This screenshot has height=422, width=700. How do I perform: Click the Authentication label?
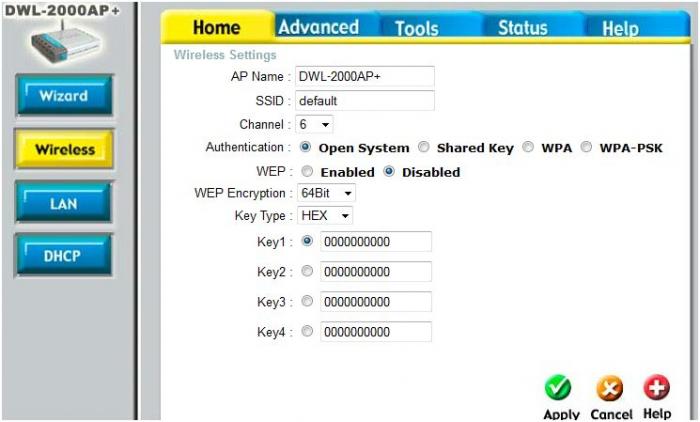pos(245,147)
